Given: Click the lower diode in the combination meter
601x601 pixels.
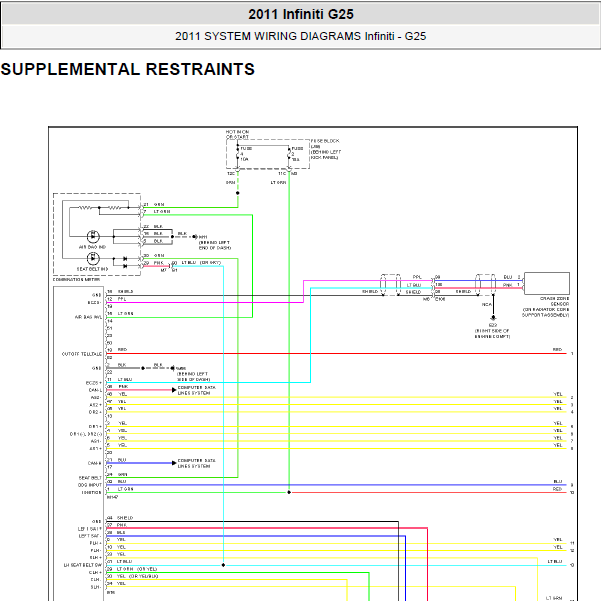Looking at the screenshot, I should coord(125,266).
